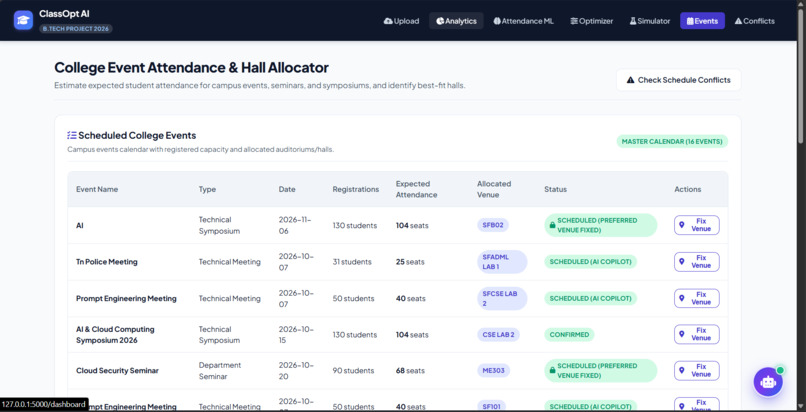Click the Registrations column header
806x412 pixels.
(x=356, y=189)
